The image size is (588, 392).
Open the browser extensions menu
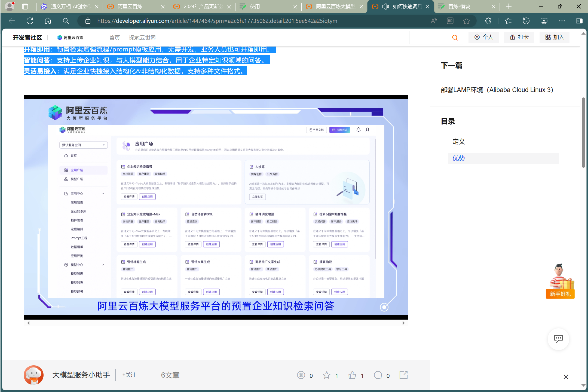coord(488,21)
